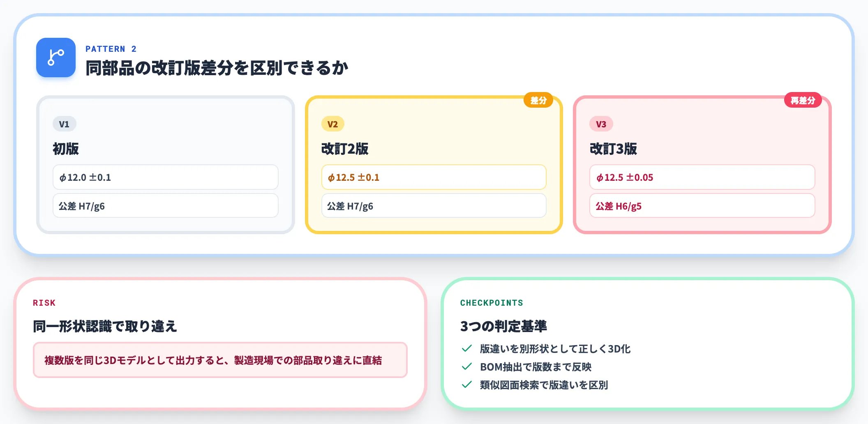Click the blue branch icon beside PATTERN 2
Image resolution: width=868 pixels, height=424 pixels.
56,58
